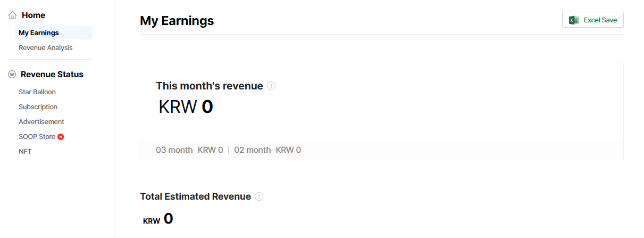
Task: Click the 02 month revenue entry
Action: coord(267,150)
